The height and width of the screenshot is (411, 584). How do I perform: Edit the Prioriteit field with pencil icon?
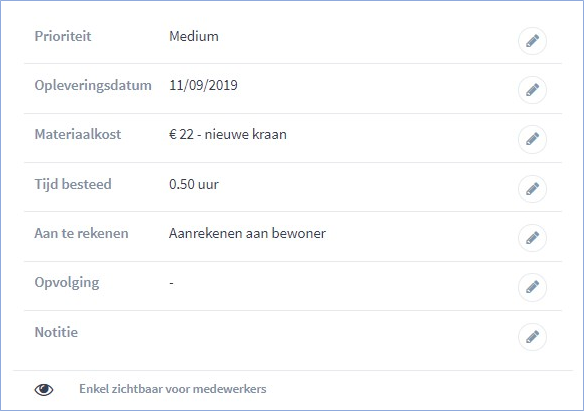tap(532, 41)
